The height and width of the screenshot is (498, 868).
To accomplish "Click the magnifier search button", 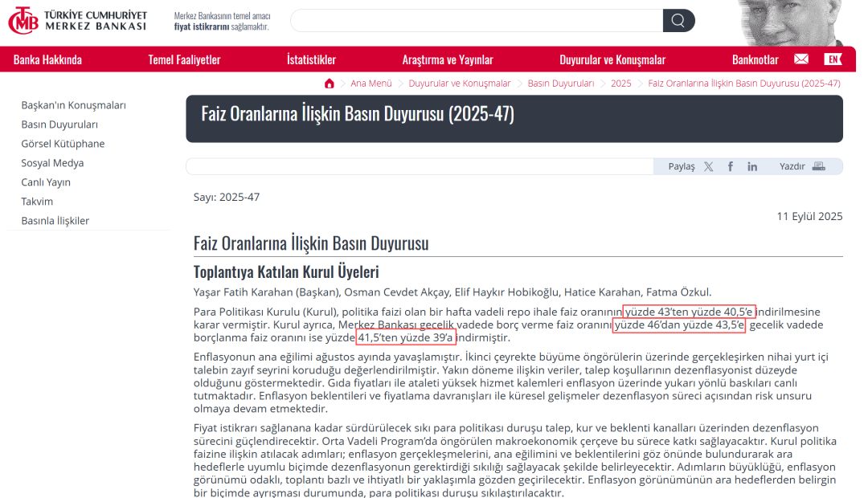I will click(x=678, y=21).
